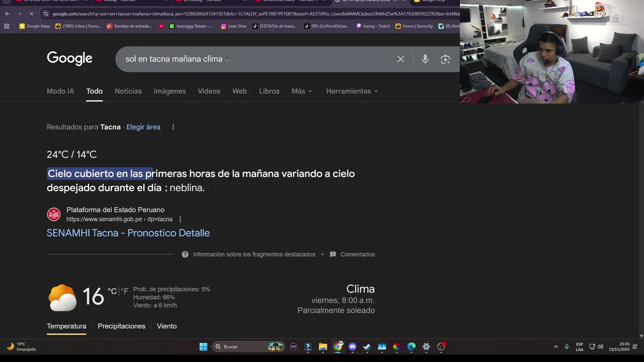
Task: Open Settings gear from the taskbar
Action: pyautogui.click(x=426, y=346)
